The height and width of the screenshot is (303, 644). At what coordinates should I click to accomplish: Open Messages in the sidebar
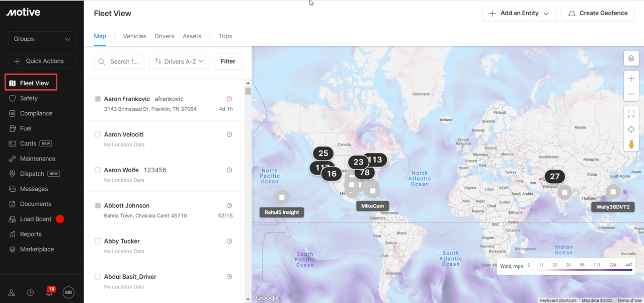(34, 189)
